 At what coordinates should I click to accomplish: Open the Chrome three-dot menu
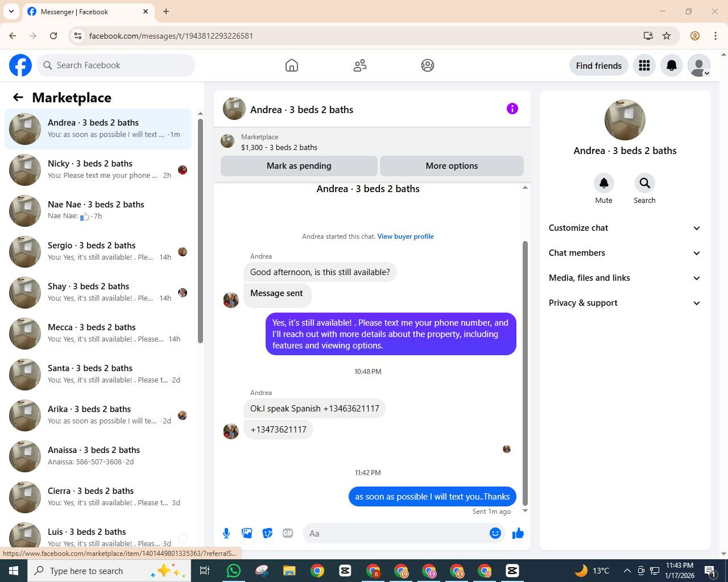coord(715,36)
